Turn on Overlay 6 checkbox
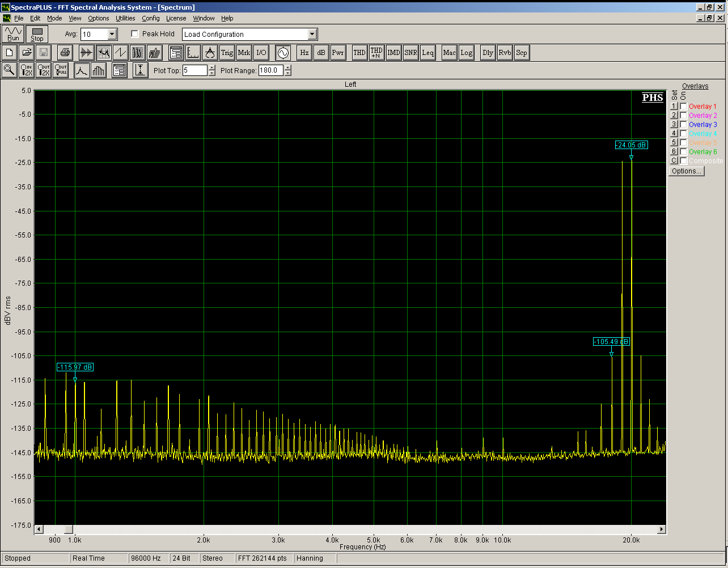 tap(684, 152)
